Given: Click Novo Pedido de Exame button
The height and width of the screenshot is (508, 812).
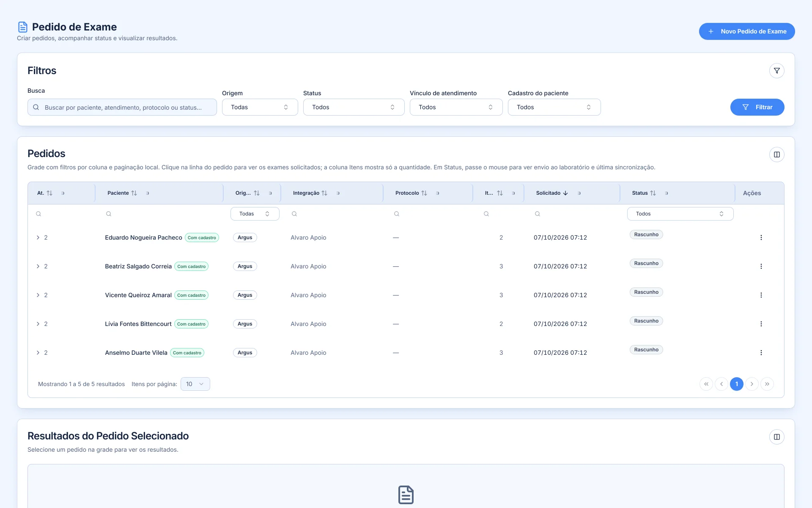Looking at the screenshot, I should (746, 31).
